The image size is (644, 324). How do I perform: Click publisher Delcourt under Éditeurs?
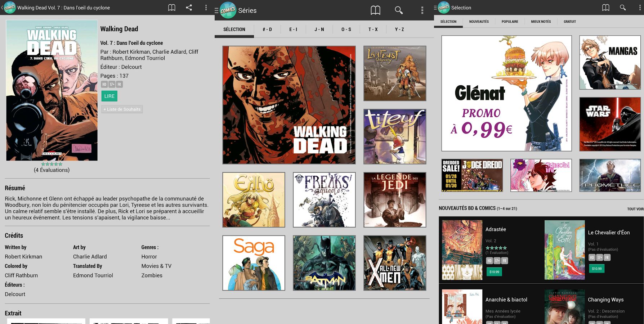click(15, 294)
